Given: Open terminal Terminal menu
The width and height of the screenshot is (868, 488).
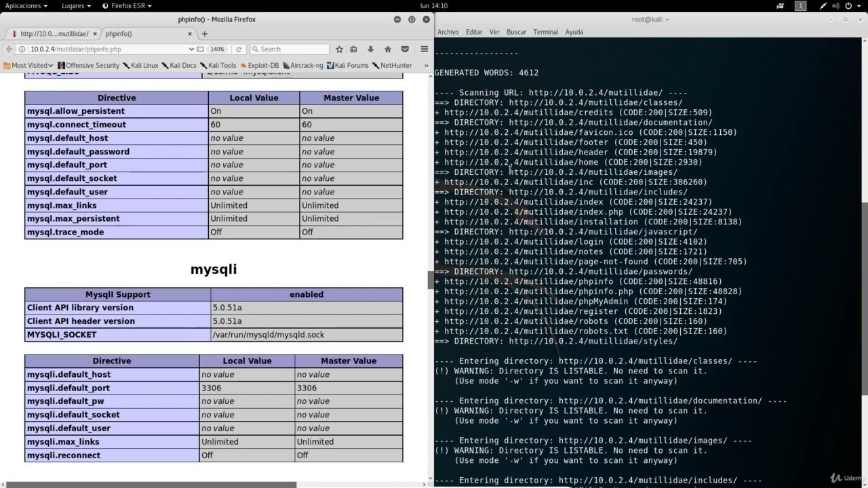Looking at the screenshot, I should [545, 32].
